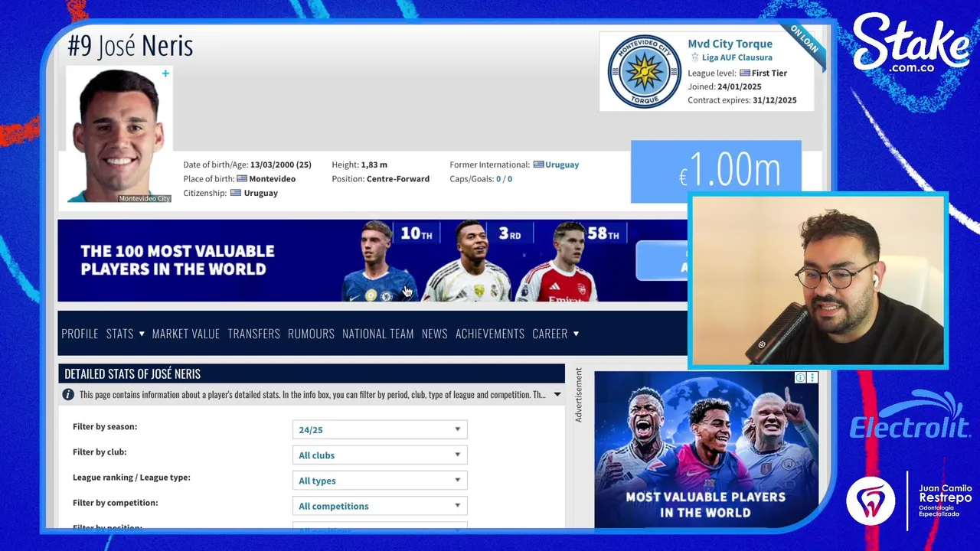Image resolution: width=980 pixels, height=551 pixels.
Task: Click the 100 most valuable players banner
Action: [x=372, y=260]
